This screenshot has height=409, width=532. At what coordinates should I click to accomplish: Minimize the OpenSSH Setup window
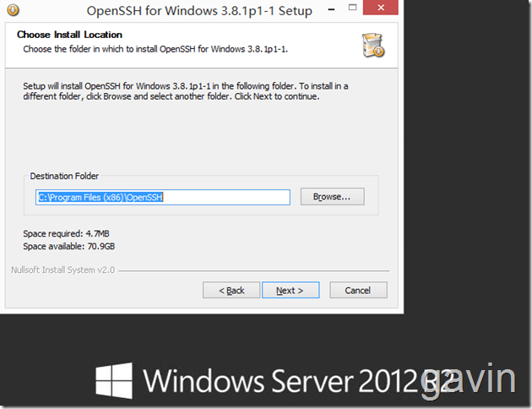(x=332, y=8)
